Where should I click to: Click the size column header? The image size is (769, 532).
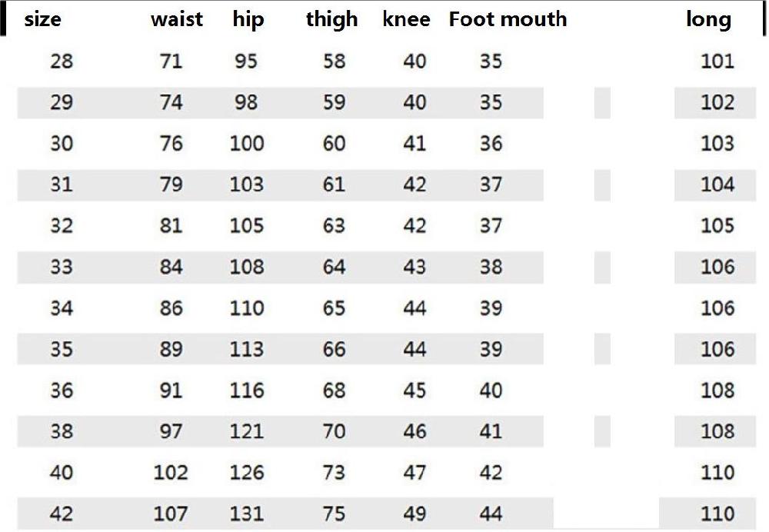(x=42, y=19)
